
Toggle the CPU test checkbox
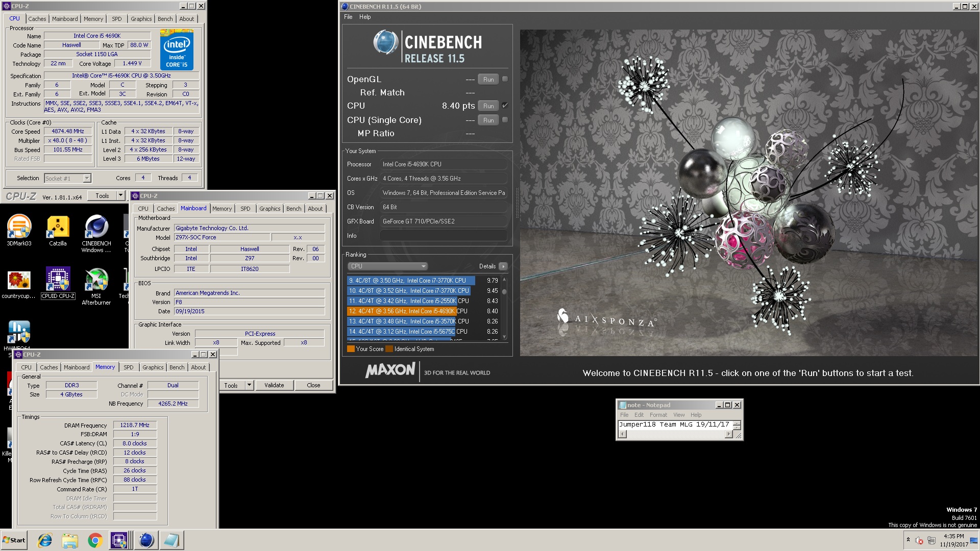[x=505, y=106]
